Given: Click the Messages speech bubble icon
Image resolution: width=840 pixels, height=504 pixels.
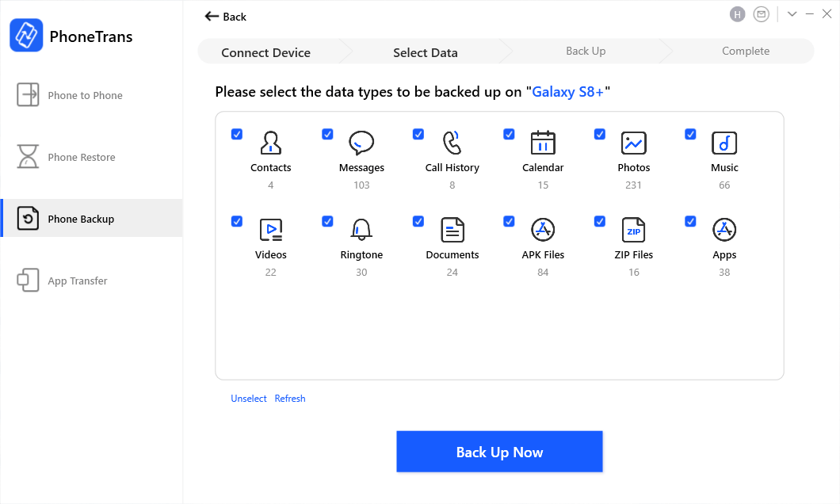Looking at the screenshot, I should tap(361, 143).
